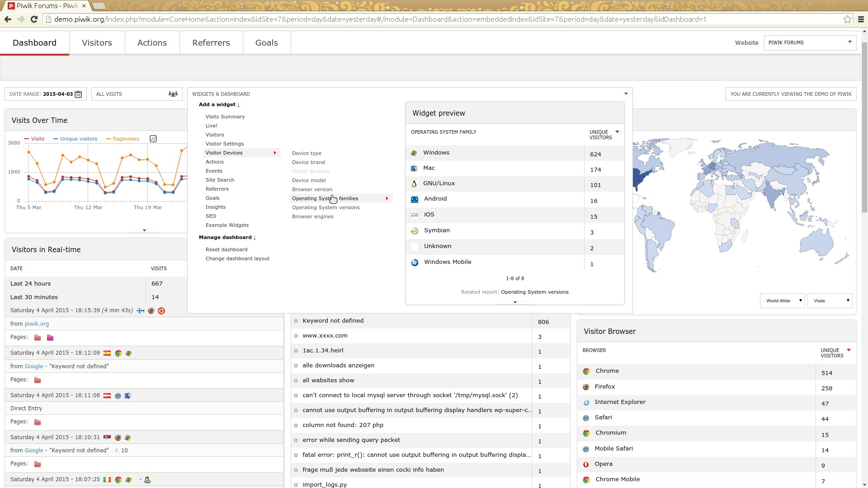Select Operating System versions menu entry

(x=325, y=207)
